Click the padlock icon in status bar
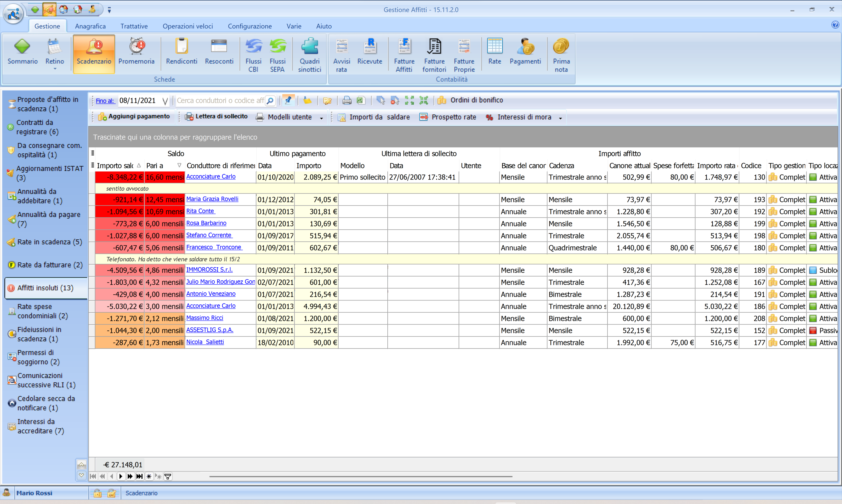Image resolution: width=842 pixels, height=504 pixels. click(97, 493)
